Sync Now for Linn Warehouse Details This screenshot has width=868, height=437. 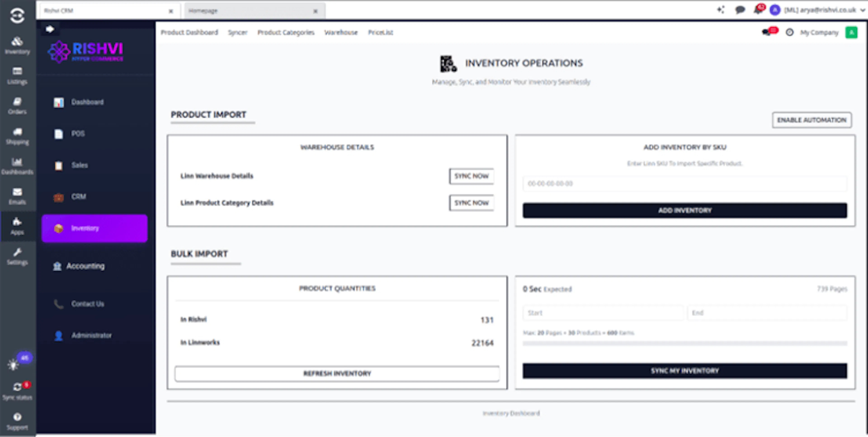pyautogui.click(x=471, y=176)
